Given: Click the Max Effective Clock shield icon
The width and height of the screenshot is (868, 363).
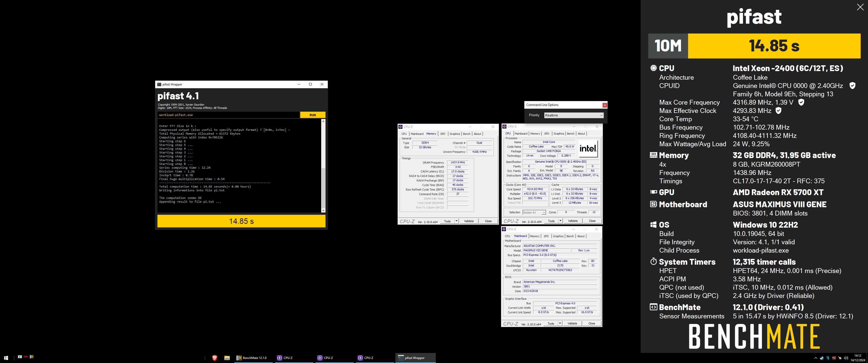Looking at the screenshot, I should coord(778,110).
